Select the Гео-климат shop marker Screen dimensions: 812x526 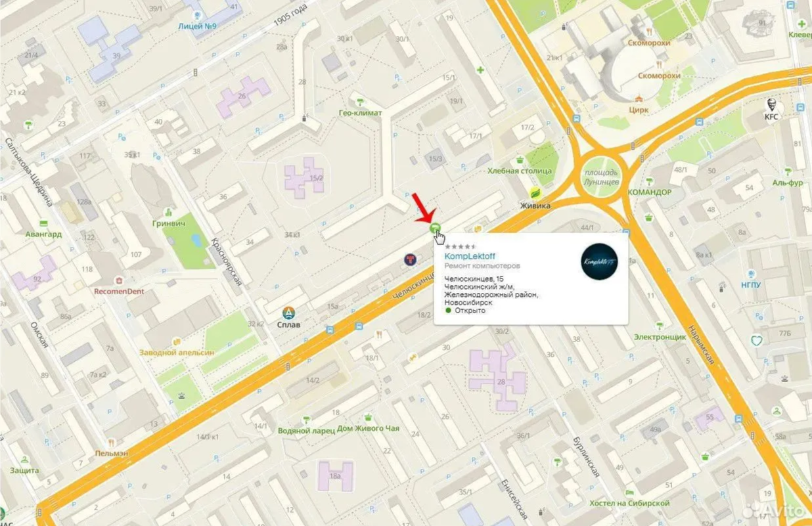click(x=360, y=101)
